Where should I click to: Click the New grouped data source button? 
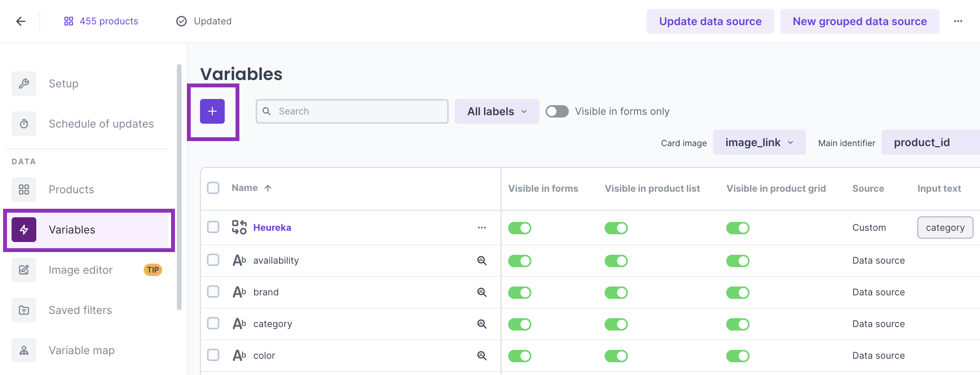point(860,21)
